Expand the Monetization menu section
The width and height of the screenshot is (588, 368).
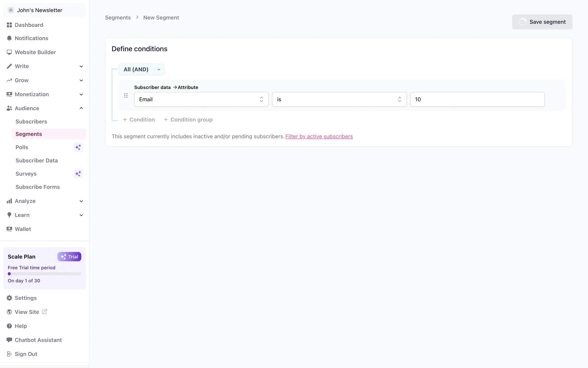point(81,94)
